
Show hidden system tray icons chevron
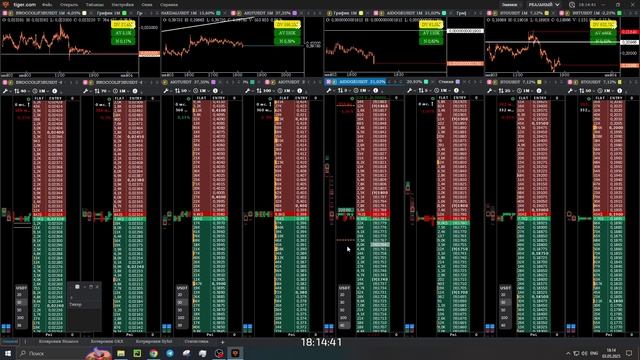[568, 353]
